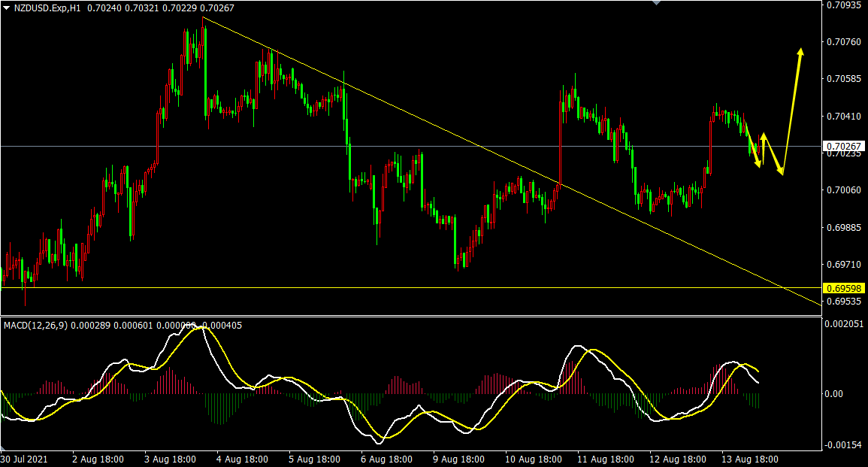Click the 30 Jul 2021 date label
Image resolution: width=868 pixels, height=467 pixels.
pos(26,458)
